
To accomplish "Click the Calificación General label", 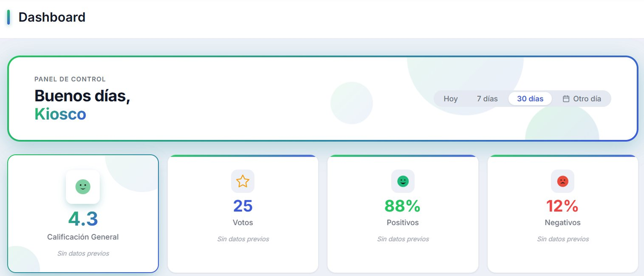I will [83, 237].
